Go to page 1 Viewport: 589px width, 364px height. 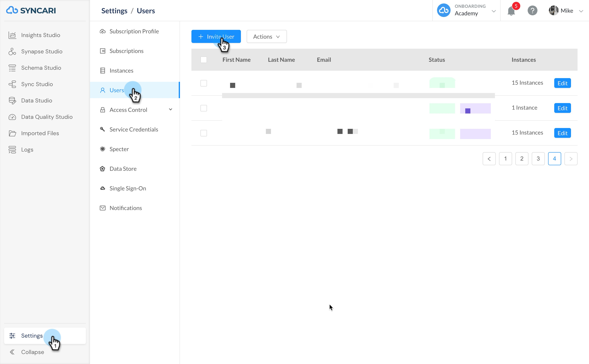[506, 159]
